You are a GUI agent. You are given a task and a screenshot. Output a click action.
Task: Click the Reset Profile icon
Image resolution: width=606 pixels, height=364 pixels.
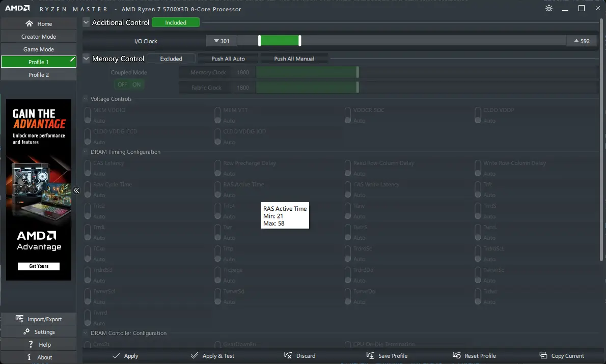click(457, 355)
